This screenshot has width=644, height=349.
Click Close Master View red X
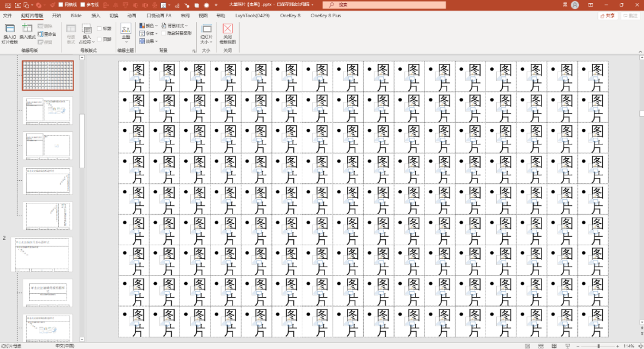tap(228, 29)
